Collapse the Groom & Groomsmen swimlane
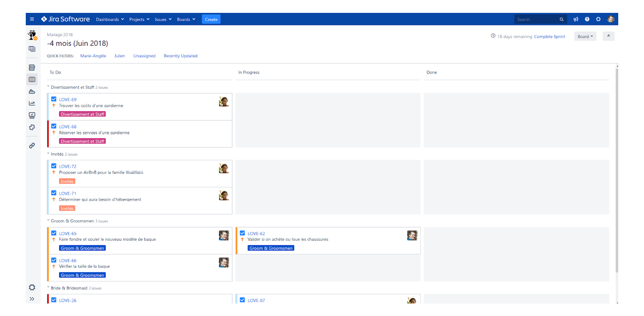The image size is (644, 316). click(49, 220)
